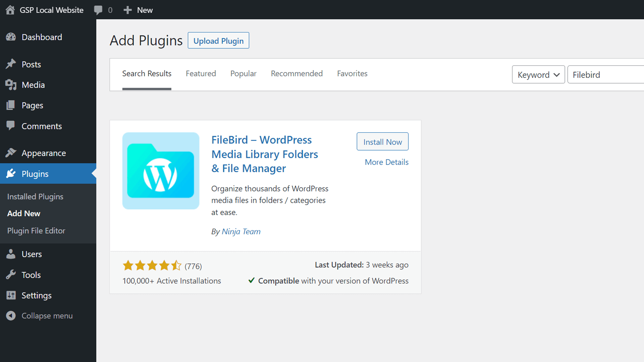Click the New item plus icon
This screenshot has height=362, width=644.
coord(127,10)
